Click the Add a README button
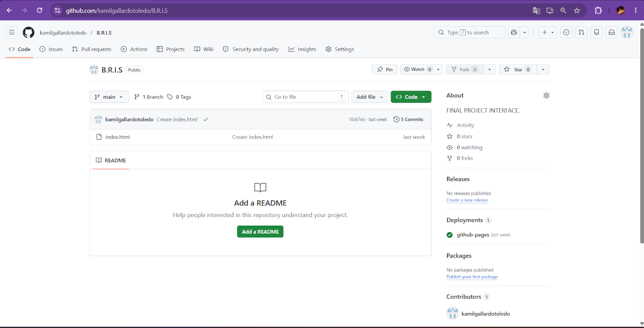The height and width of the screenshot is (328, 644). (260, 232)
